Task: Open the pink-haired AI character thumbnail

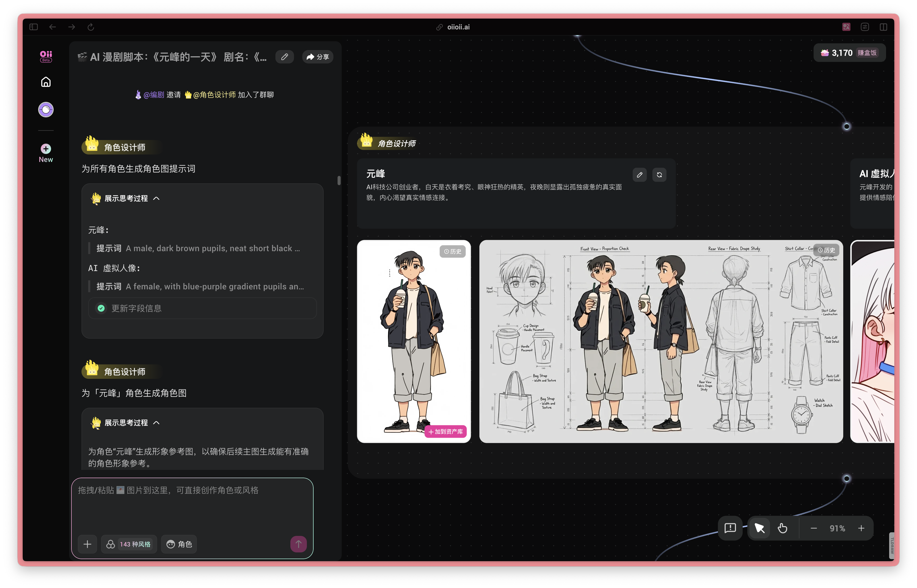Action: pyautogui.click(x=872, y=341)
